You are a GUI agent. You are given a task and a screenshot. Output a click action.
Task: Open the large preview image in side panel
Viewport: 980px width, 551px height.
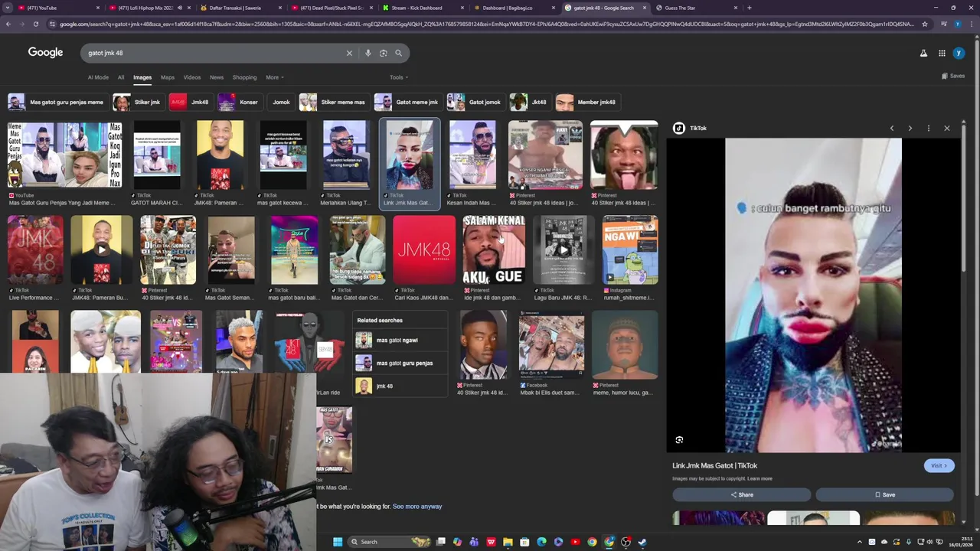(x=813, y=295)
